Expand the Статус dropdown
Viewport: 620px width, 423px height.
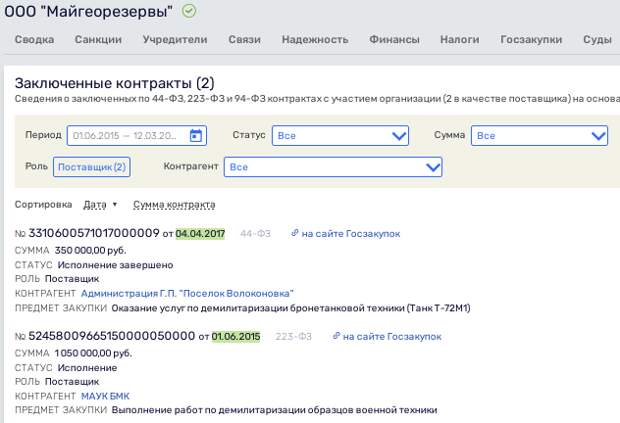point(340,136)
